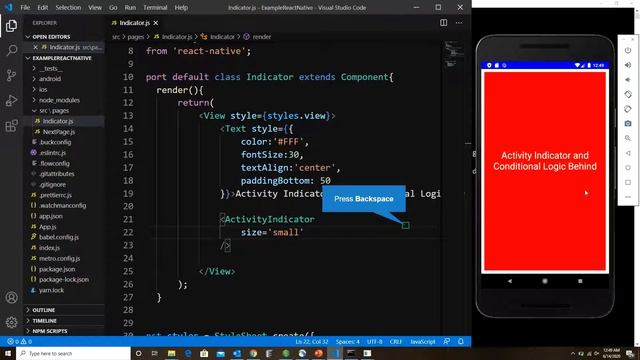Click feedback icon in status bar
The width and height of the screenshot is (640, 360).
[x=447, y=342]
